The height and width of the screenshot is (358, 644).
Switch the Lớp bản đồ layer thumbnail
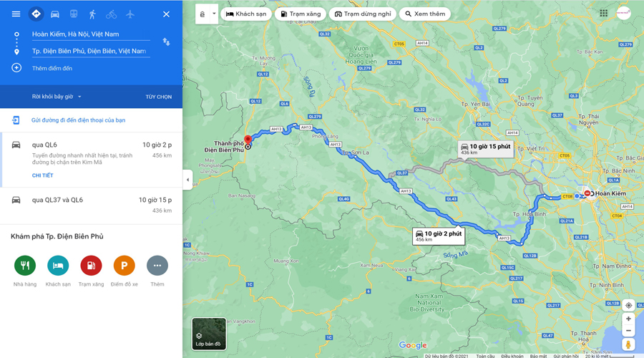click(x=209, y=334)
